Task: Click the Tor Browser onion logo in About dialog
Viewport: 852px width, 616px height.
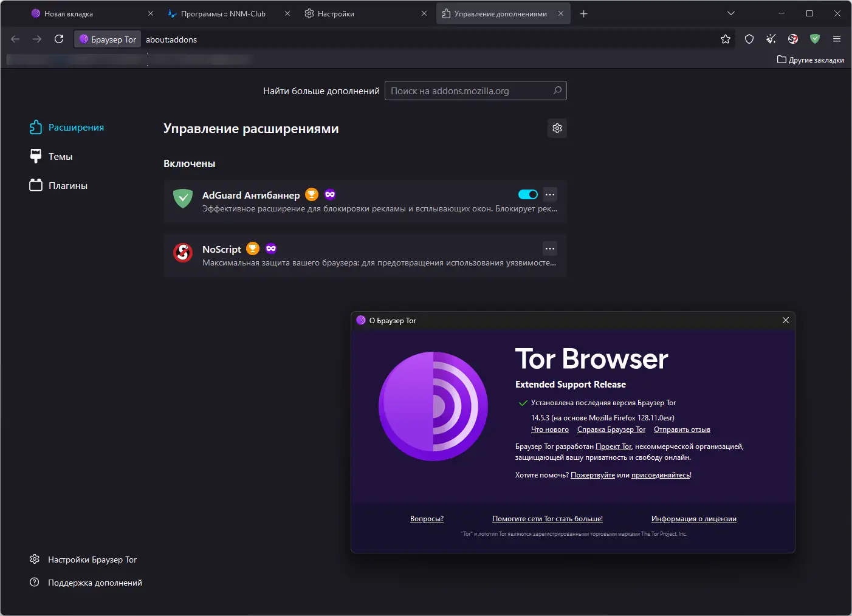Action: tap(433, 406)
